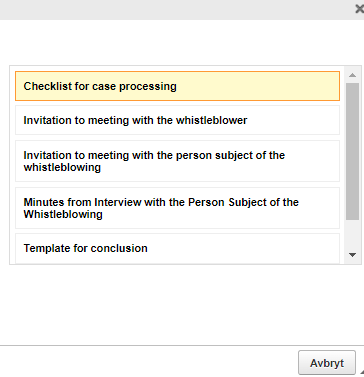Click the gray scrollbar thumb

pyautogui.click(x=352, y=151)
